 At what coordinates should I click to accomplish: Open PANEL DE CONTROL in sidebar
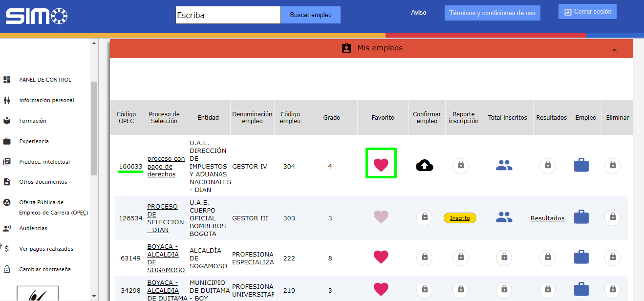pos(45,80)
